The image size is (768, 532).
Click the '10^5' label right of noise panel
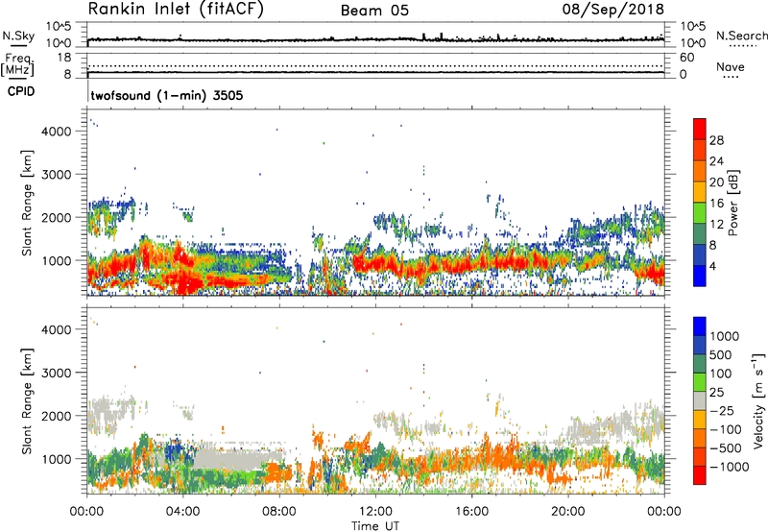[x=692, y=26]
